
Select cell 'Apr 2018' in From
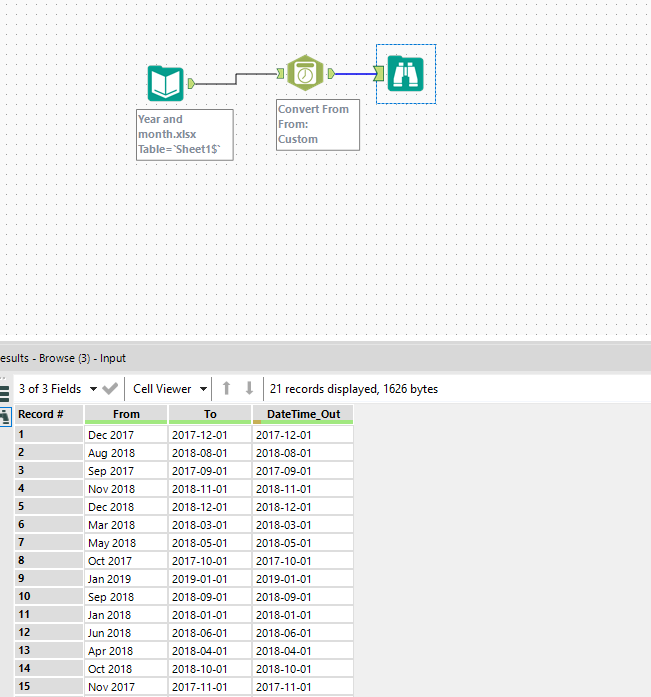[x=126, y=651]
